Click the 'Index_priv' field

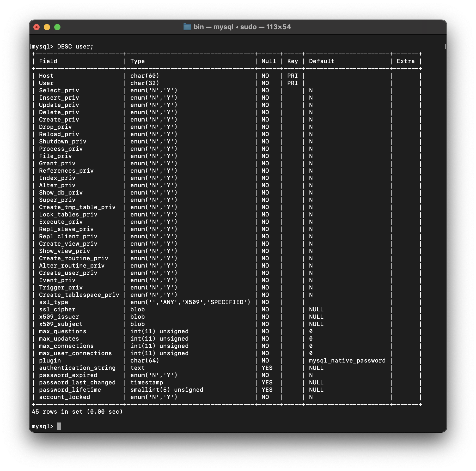(x=57, y=178)
